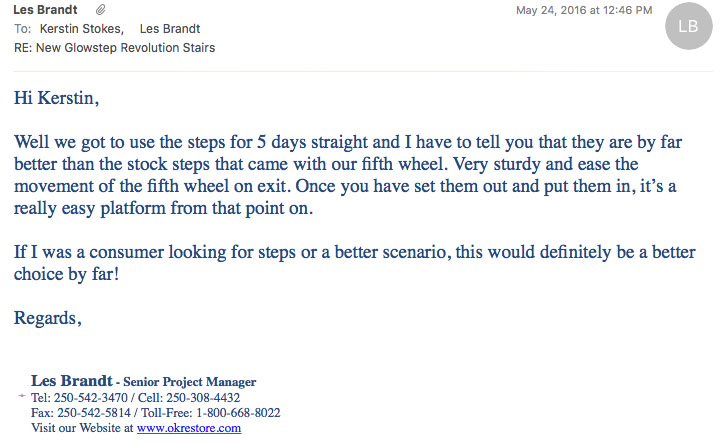Click the Les Brandt name in the signature

click(72, 381)
